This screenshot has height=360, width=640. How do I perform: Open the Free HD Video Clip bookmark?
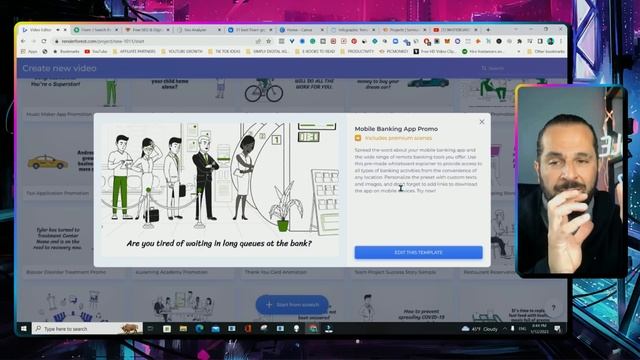(435, 51)
